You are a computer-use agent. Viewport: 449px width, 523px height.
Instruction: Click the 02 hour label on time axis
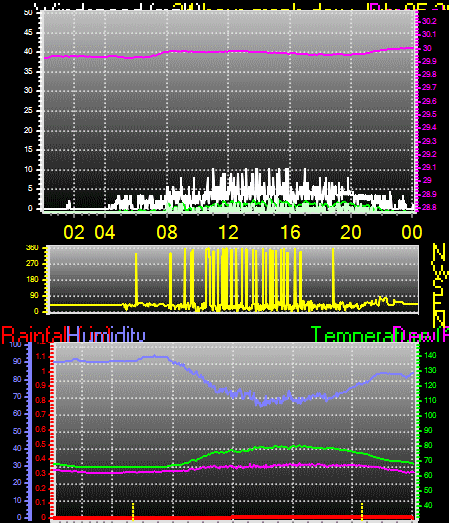[74, 232]
